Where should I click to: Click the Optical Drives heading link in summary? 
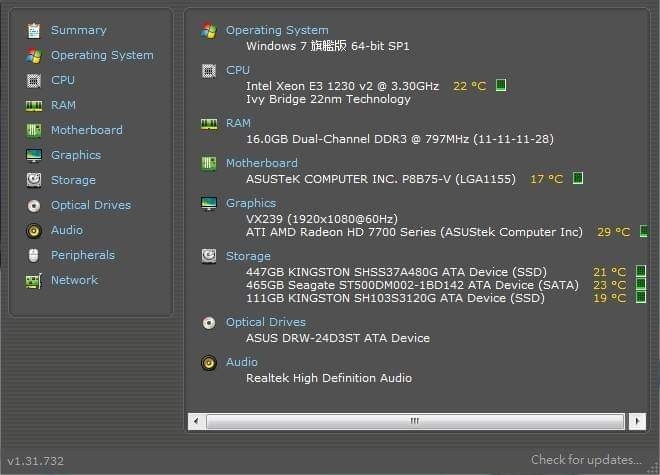pyautogui.click(x=266, y=322)
